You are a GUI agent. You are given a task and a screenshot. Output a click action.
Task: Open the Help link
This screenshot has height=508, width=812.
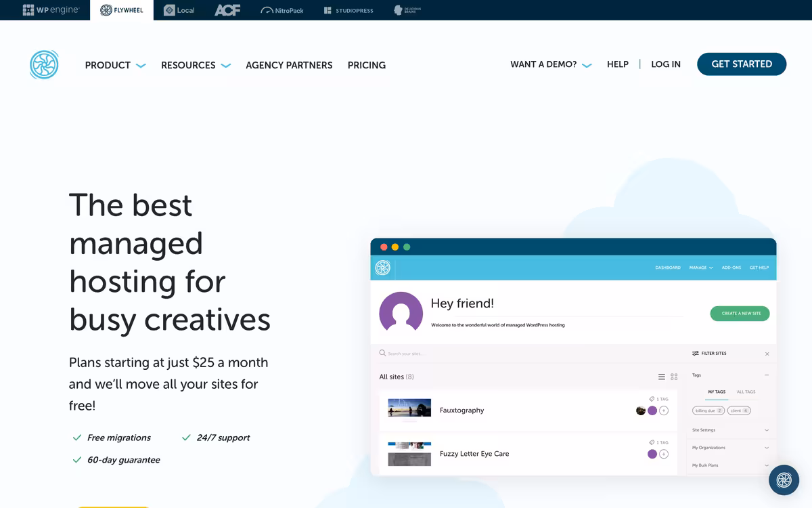pyautogui.click(x=618, y=64)
